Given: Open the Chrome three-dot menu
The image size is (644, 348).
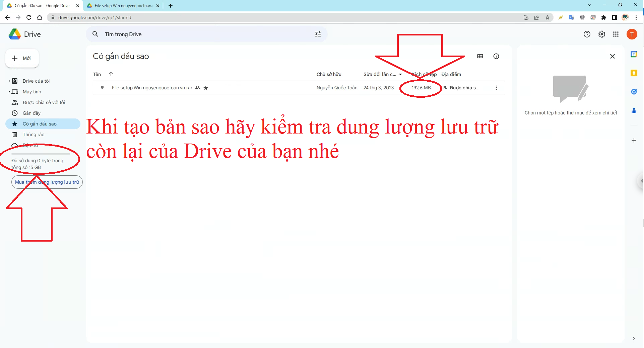Looking at the screenshot, I should tap(636, 17).
